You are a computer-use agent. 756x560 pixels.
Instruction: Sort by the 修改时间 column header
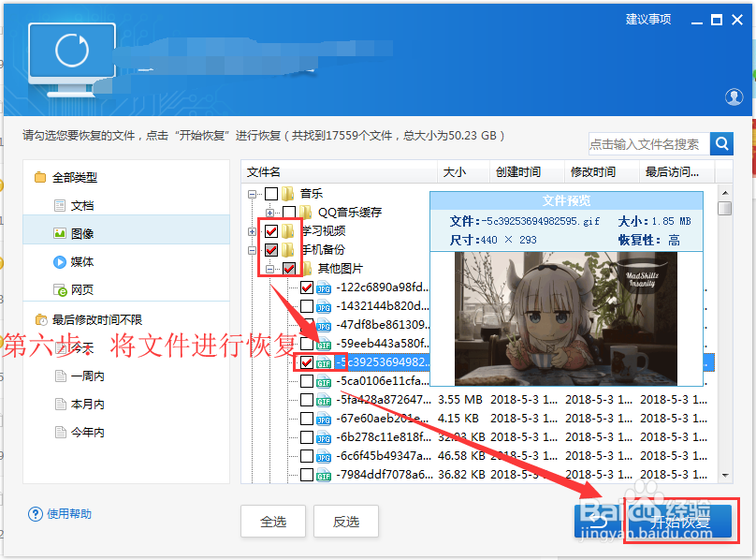pyautogui.click(x=602, y=172)
